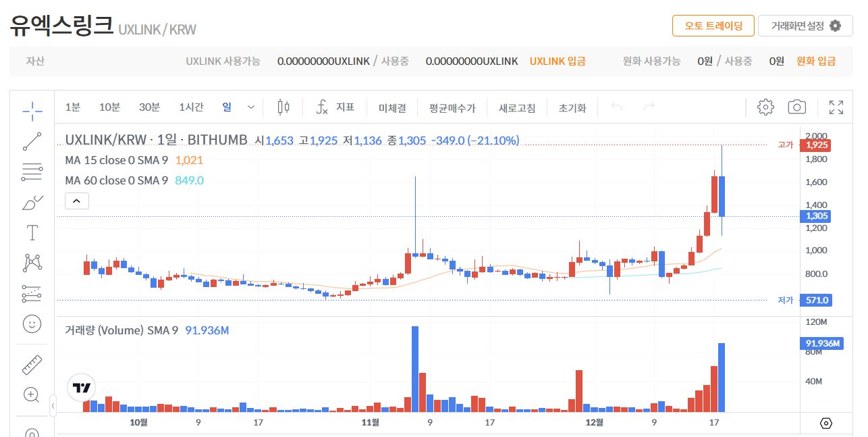
Task: Click the UXLINK 입금 deposit link
Action: (558, 61)
